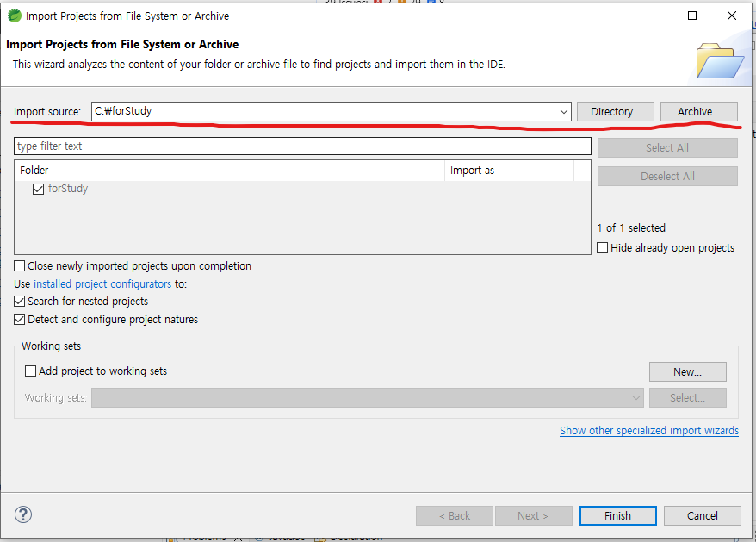The image size is (756, 542).
Task: Cancel the import dialog
Action: pos(702,515)
